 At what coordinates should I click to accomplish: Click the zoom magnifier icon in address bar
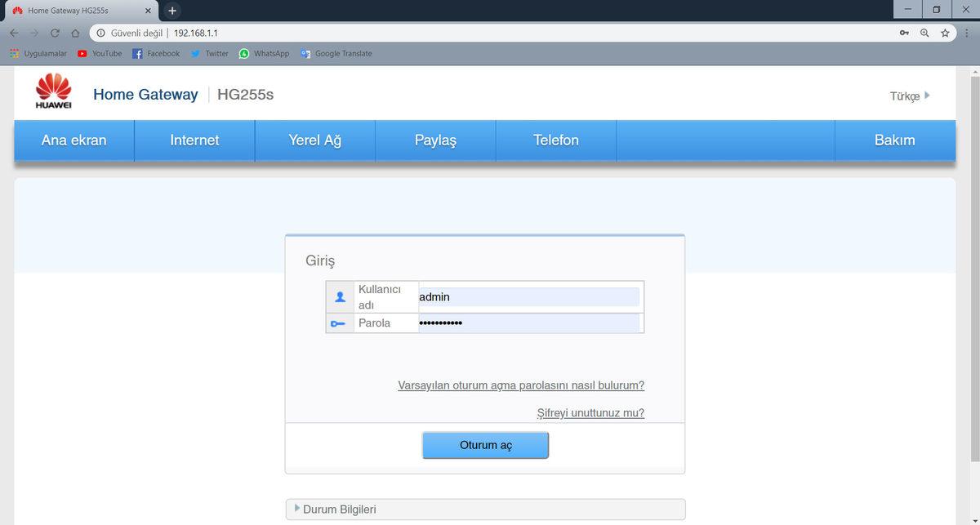coord(924,33)
